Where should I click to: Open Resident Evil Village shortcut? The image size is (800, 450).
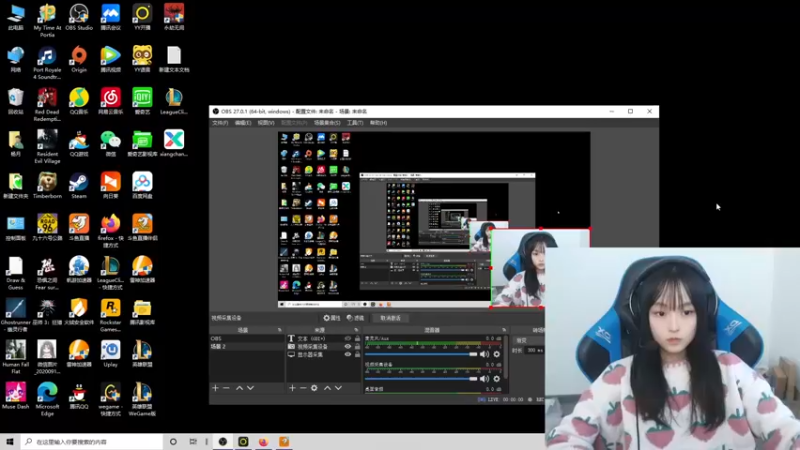(47, 147)
